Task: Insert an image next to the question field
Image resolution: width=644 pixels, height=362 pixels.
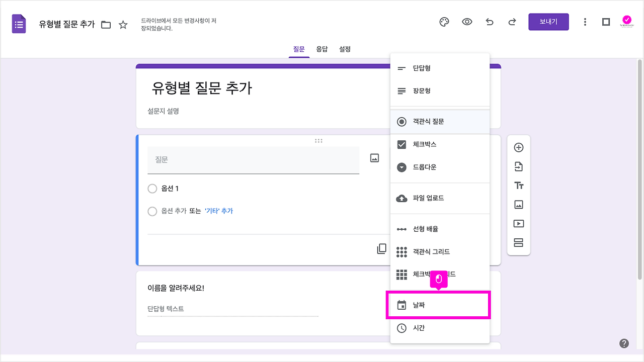Action: point(374,157)
